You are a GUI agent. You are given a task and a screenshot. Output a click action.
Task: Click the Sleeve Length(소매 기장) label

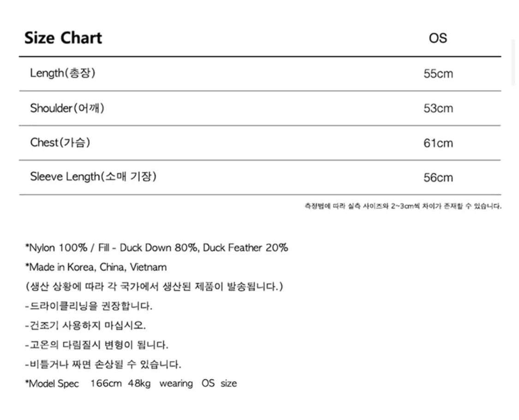point(93,177)
